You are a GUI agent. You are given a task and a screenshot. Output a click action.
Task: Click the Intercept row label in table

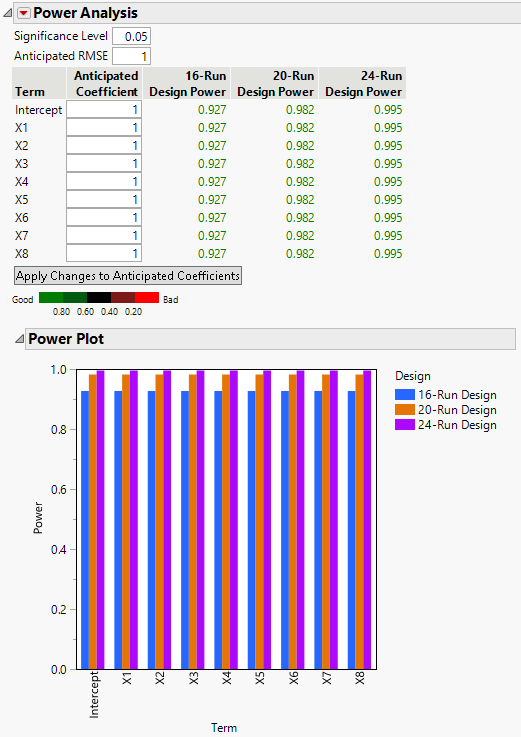tap(39, 110)
